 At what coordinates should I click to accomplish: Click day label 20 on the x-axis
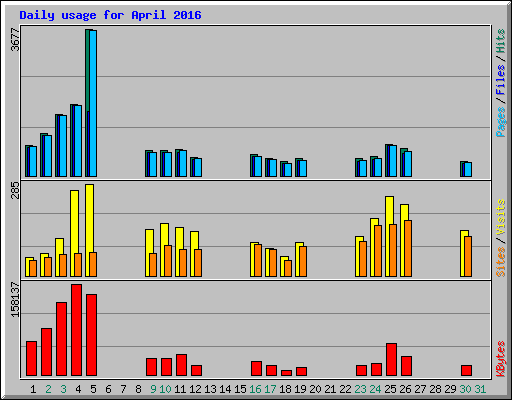[x=315, y=389]
